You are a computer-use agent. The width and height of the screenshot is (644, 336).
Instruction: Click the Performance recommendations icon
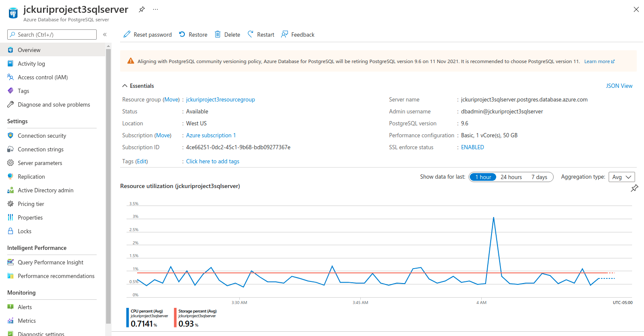point(11,276)
